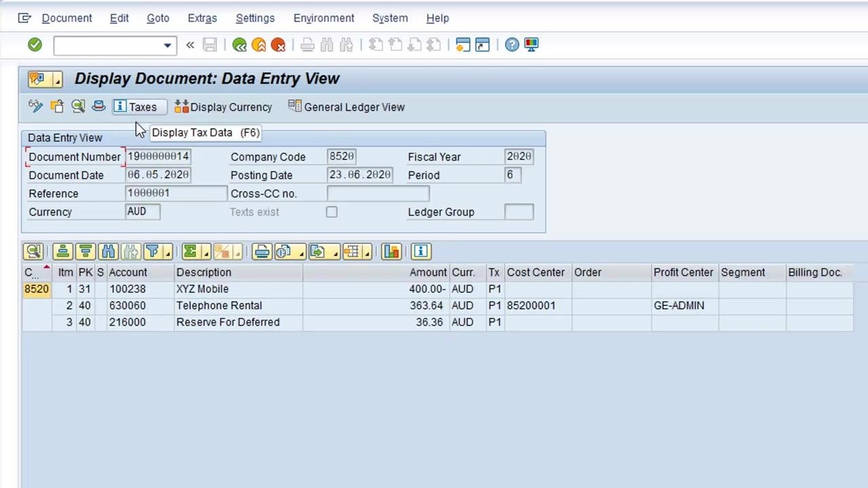Click the Reference field
Screen dimensions: 868x488
176,193
